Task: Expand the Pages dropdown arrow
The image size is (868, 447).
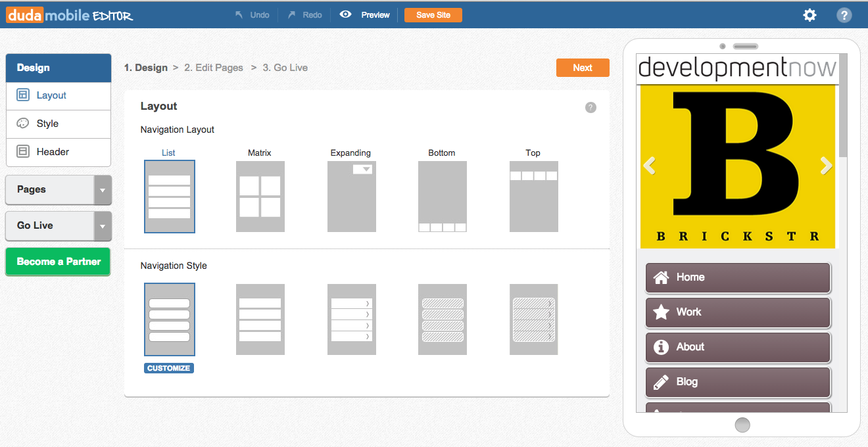Action: tap(103, 190)
